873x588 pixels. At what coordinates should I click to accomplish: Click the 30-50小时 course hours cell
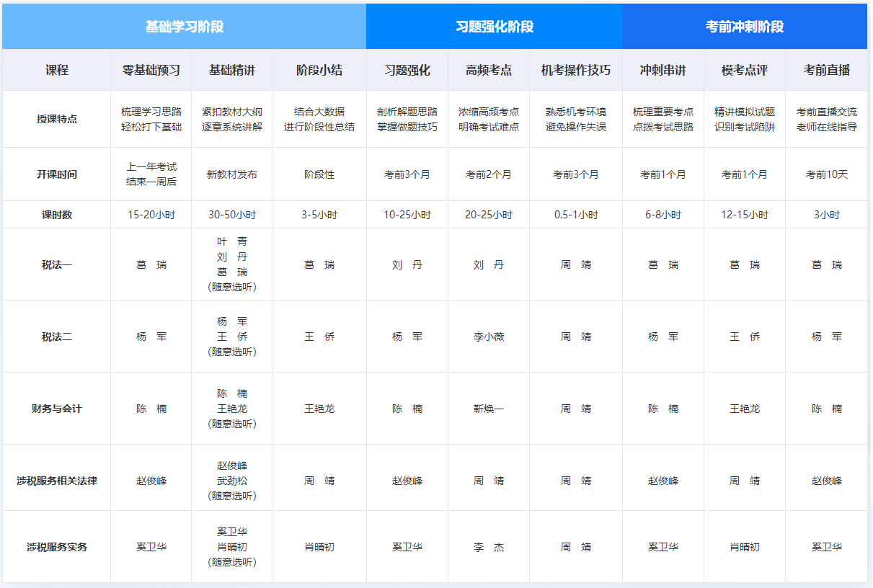coord(232,215)
